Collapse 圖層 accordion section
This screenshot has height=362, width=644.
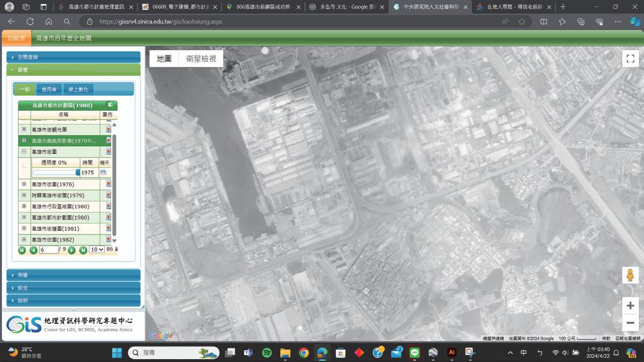coord(74,70)
